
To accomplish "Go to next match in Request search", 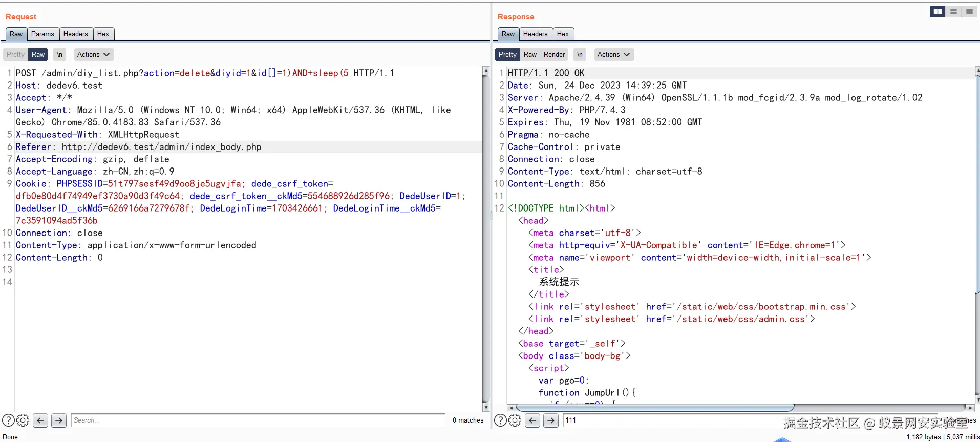I will (x=59, y=420).
